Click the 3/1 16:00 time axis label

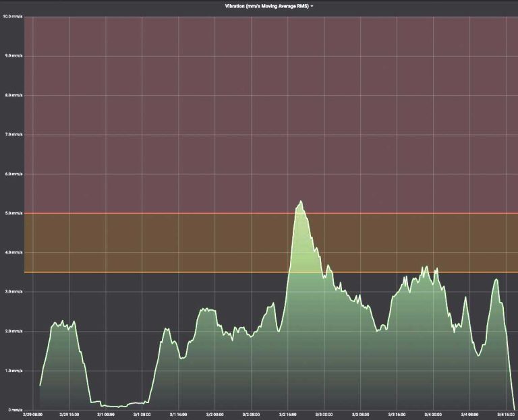179,416
